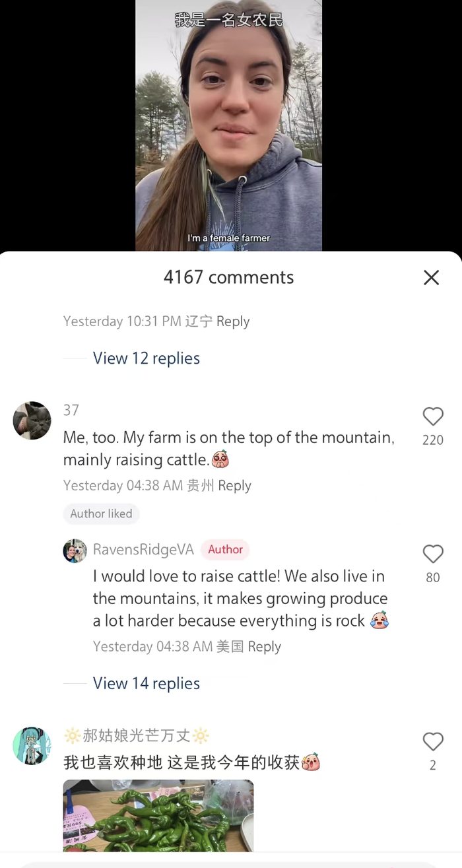The width and height of the screenshot is (462, 868).
Task: Open teal-haired anime avatar profile
Action: pos(32,747)
